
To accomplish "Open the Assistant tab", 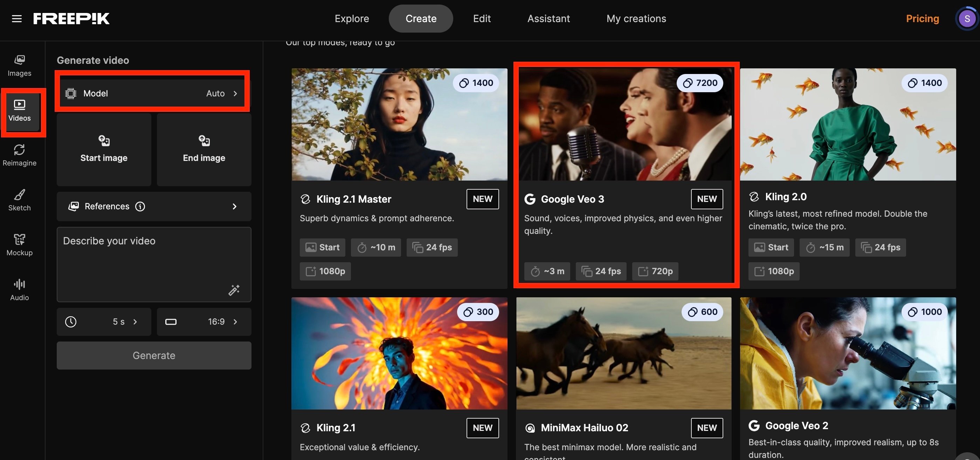I will (x=548, y=18).
